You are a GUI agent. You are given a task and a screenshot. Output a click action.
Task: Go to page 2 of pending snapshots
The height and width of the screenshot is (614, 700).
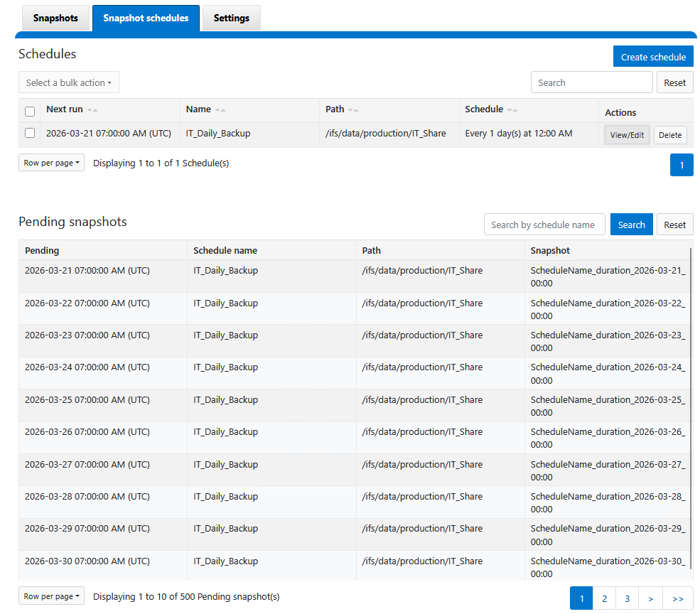tap(604, 598)
